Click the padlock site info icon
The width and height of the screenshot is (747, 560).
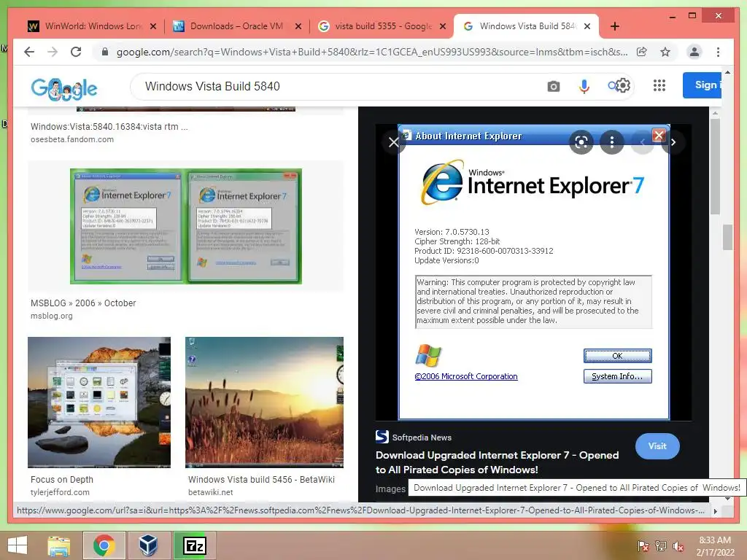105,52
